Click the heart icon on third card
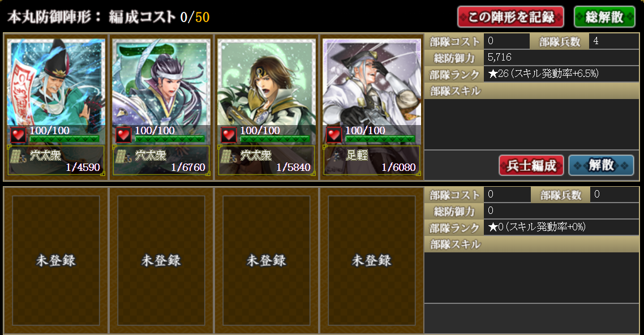 coord(229,135)
